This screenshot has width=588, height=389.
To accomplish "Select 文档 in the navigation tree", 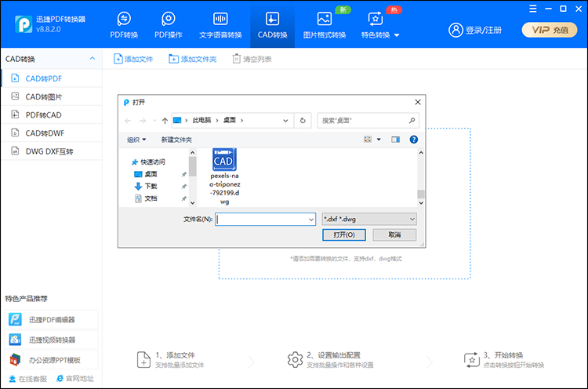I will click(x=151, y=198).
